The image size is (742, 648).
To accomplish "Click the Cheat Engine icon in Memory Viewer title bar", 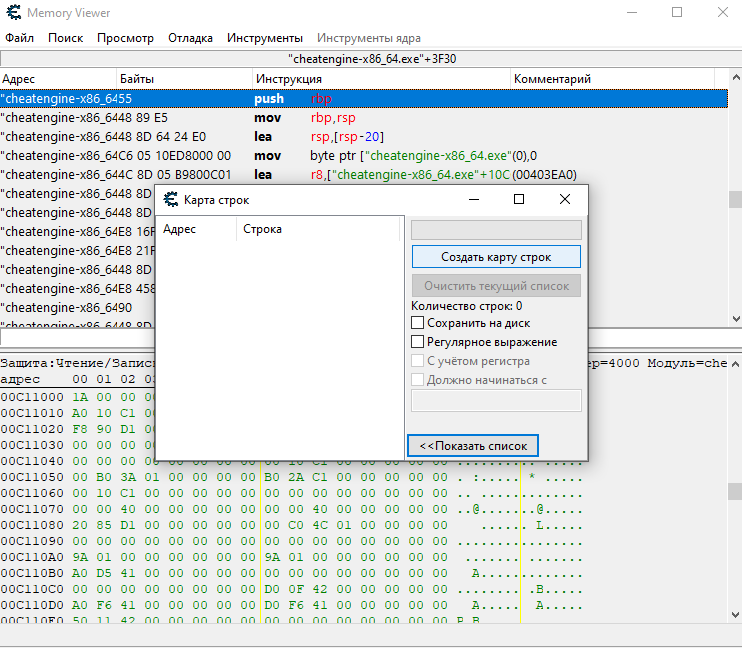I will coord(12,13).
